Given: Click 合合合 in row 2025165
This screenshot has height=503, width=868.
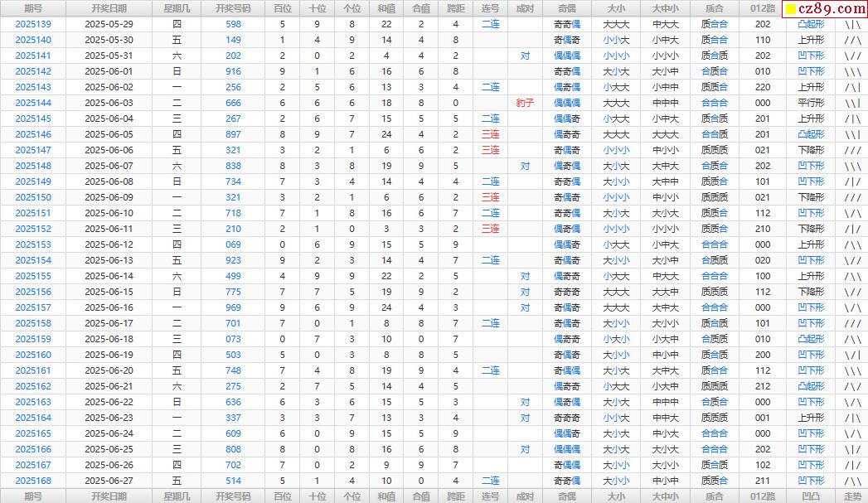Looking at the screenshot, I should pyautogui.click(x=714, y=434).
